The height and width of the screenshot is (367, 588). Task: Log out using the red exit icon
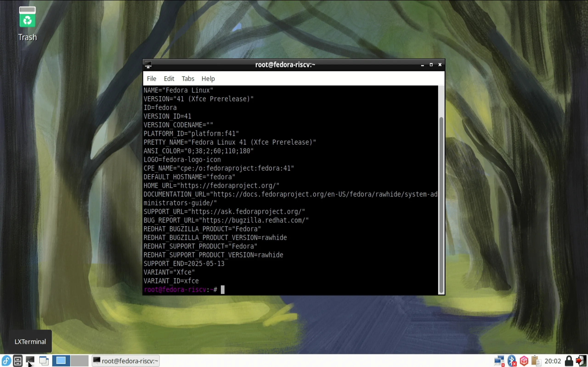point(581,361)
